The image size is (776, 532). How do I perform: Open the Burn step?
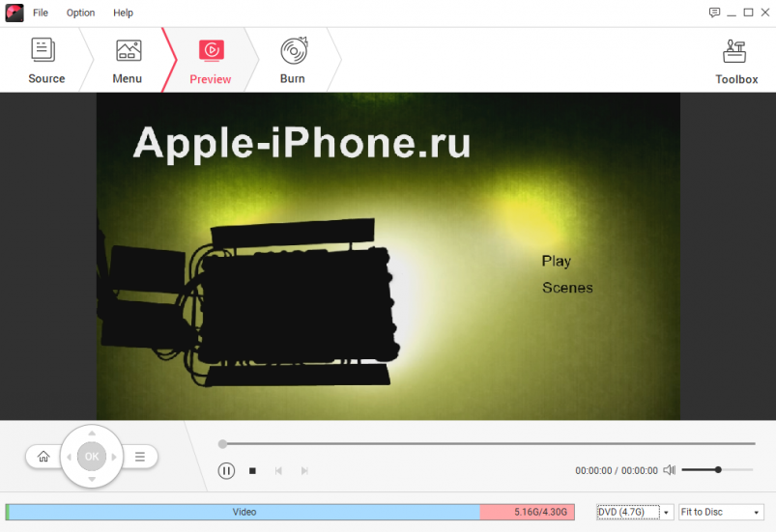pyautogui.click(x=293, y=61)
